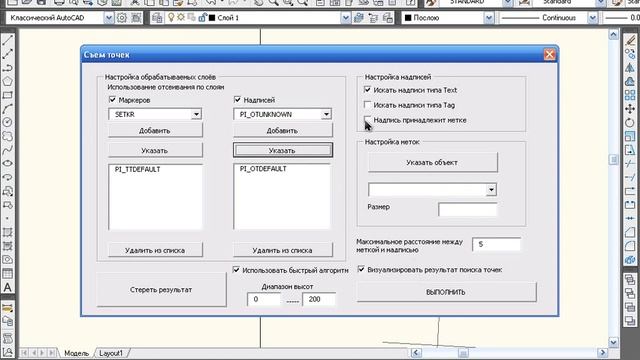Select the Polygon draw tool
The height and width of the screenshot is (360, 640).
pos(7,81)
